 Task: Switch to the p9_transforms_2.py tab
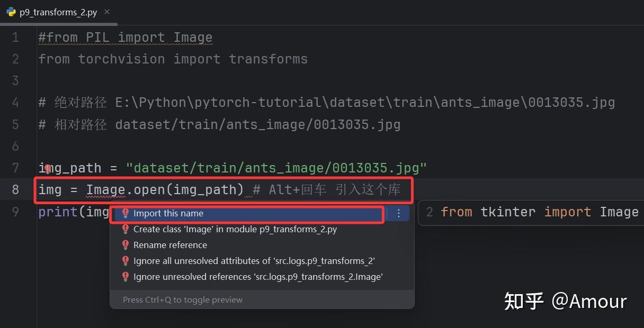(58, 12)
